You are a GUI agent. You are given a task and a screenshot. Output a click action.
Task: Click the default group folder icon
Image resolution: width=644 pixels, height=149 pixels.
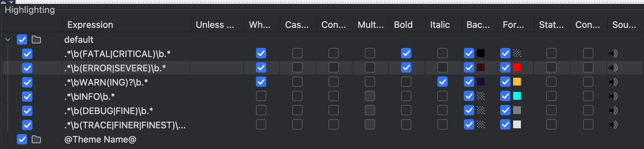point(36,40)
